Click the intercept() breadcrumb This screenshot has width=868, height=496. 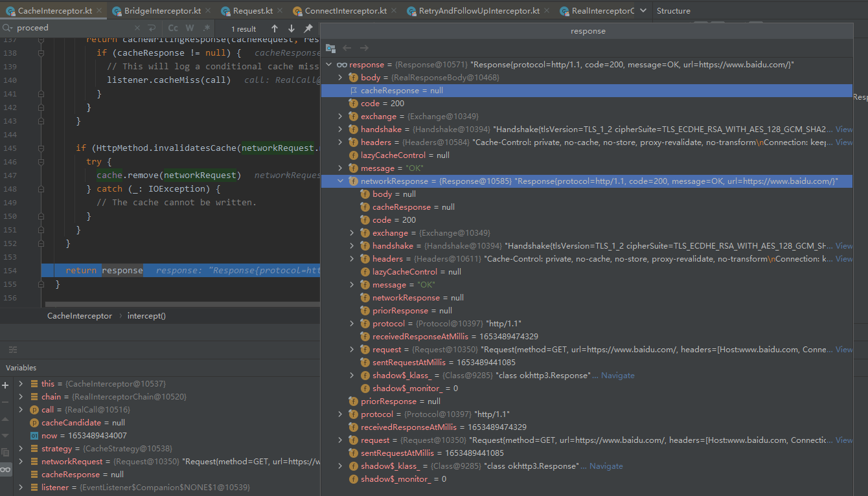click(146, 316)
